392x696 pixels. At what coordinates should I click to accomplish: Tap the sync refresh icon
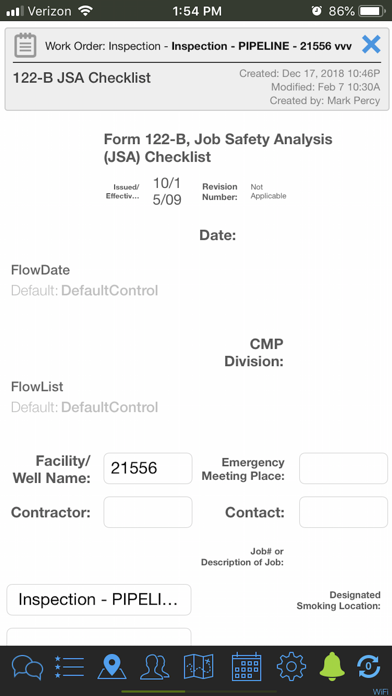[x=368, y=667]
